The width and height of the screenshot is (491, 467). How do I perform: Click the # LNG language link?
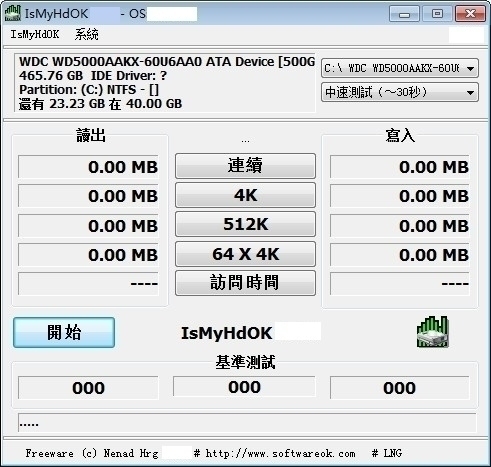pos(387,453)
